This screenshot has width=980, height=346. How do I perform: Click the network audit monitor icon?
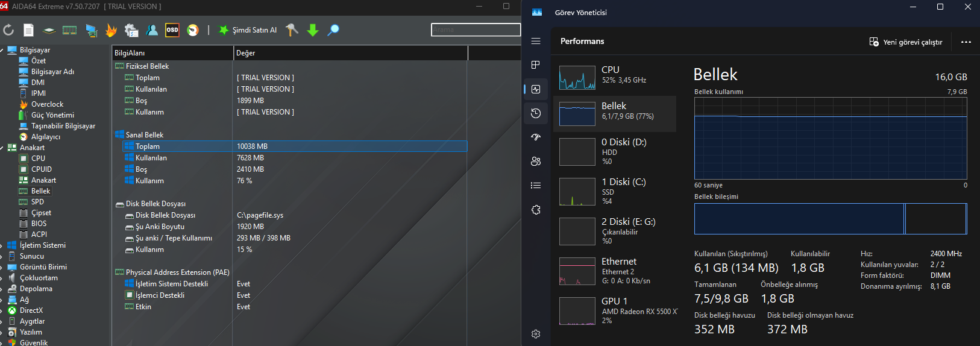(x=91, y=30)
